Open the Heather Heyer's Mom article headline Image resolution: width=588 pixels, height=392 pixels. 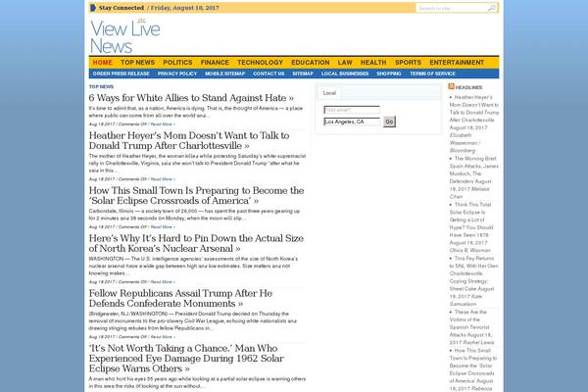tap(189, 141)
